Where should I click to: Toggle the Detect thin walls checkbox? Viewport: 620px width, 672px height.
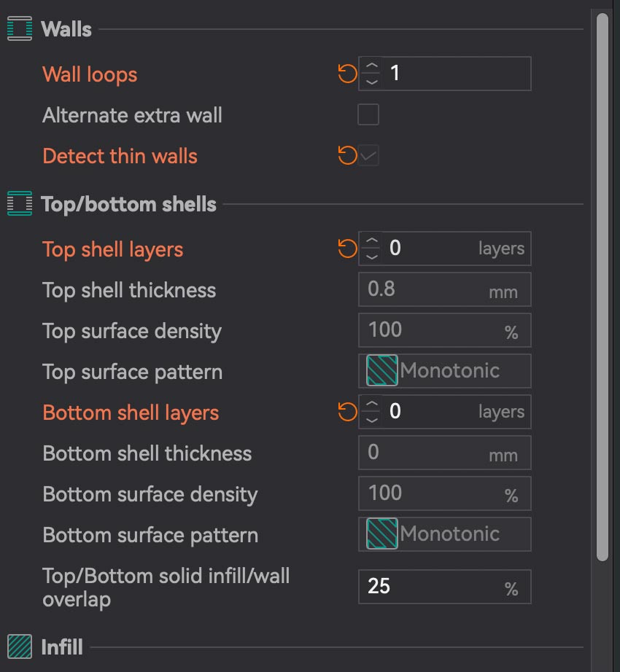368,156
